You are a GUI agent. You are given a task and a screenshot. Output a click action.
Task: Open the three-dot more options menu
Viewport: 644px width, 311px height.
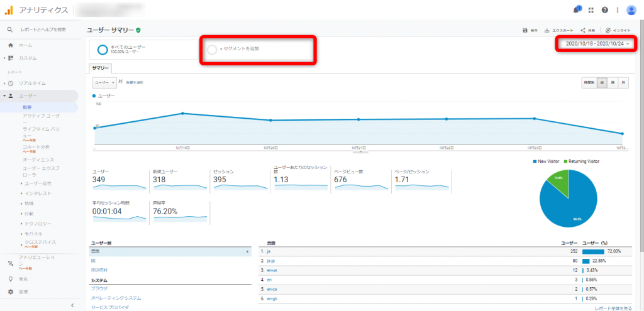618,10
